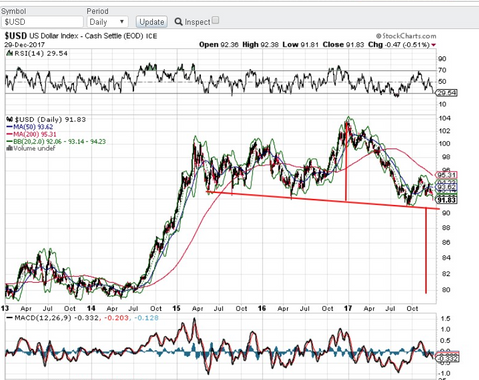Click the year 15 label on time axis

pyautogui.click(x=176, y=308)
